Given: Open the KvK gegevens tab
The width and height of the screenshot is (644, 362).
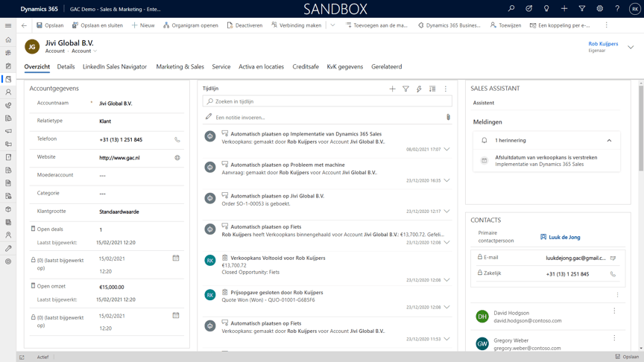Looking at the screenshot, I should [344, 66].
